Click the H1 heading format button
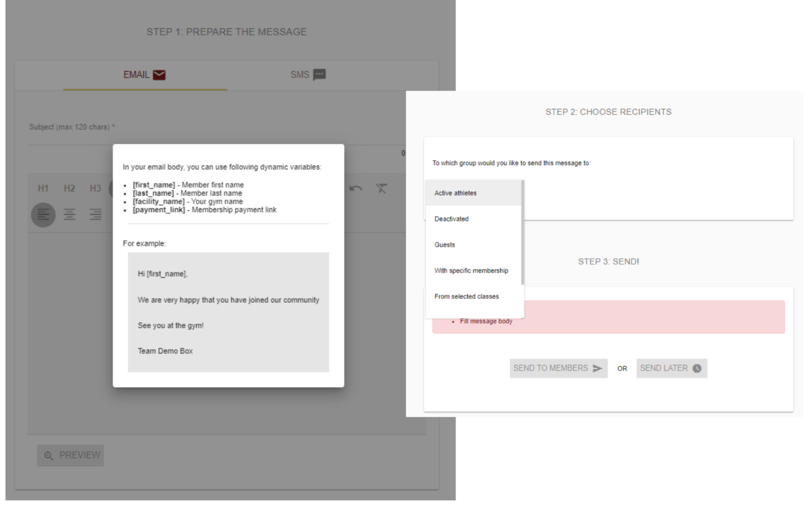 [43, 188]
